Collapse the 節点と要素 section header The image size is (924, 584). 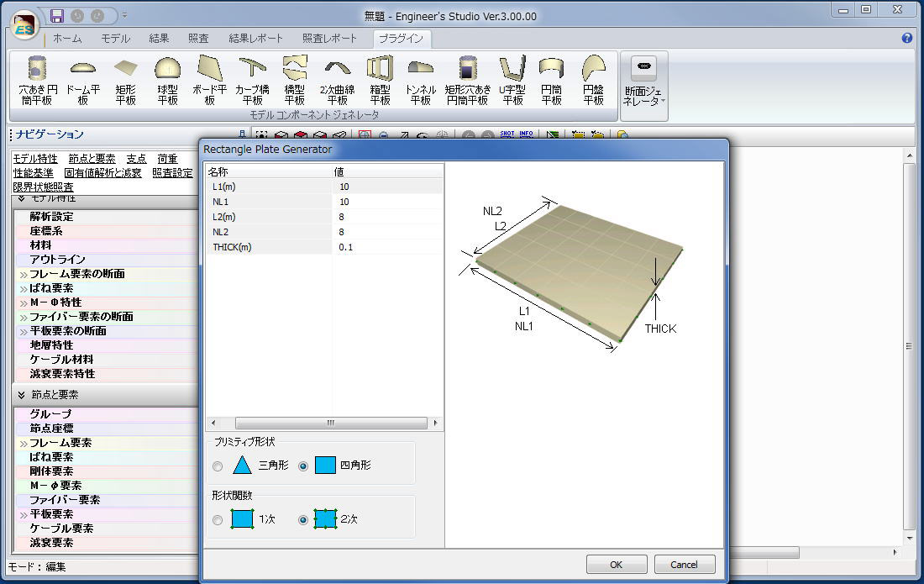(21, 395)
